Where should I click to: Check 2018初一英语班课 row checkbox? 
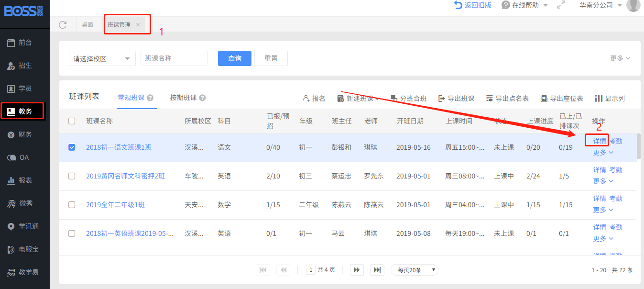click(x=72, y=233)
